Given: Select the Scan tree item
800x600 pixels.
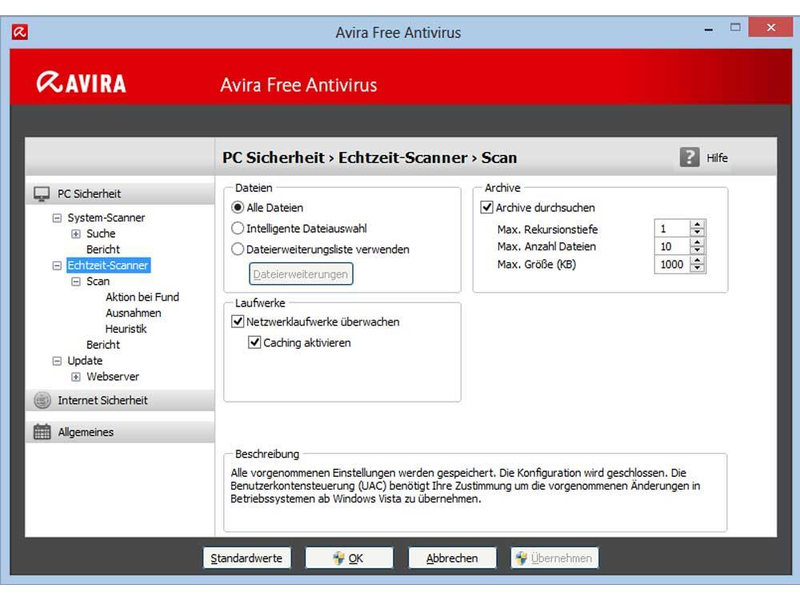Looking at the screenshot, I should 98,281.
